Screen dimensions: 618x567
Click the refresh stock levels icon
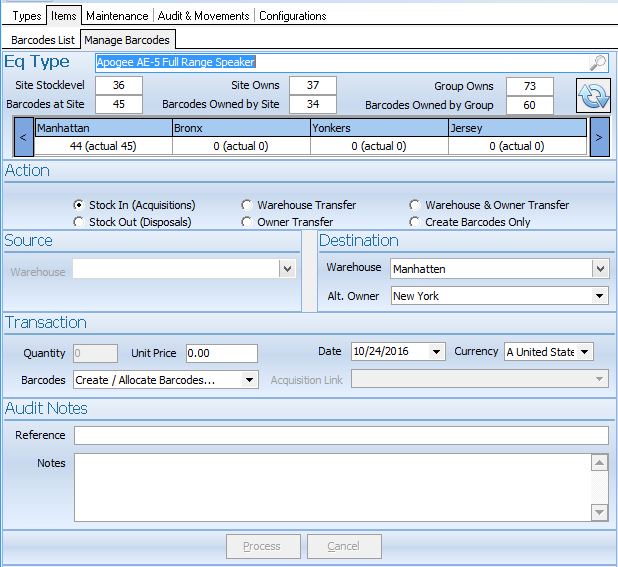pos(593,97)
